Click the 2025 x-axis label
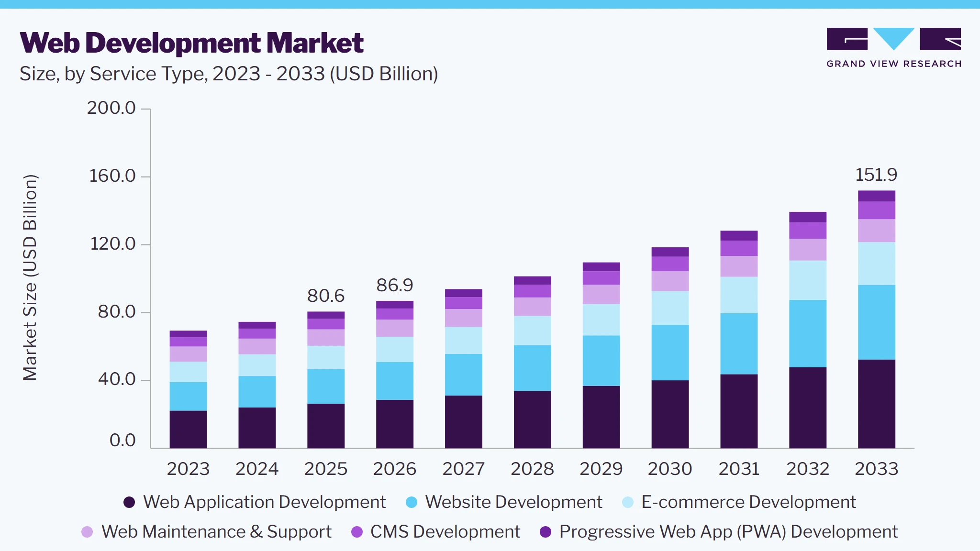This screenshot has height=551, width=980. point(326,469)
